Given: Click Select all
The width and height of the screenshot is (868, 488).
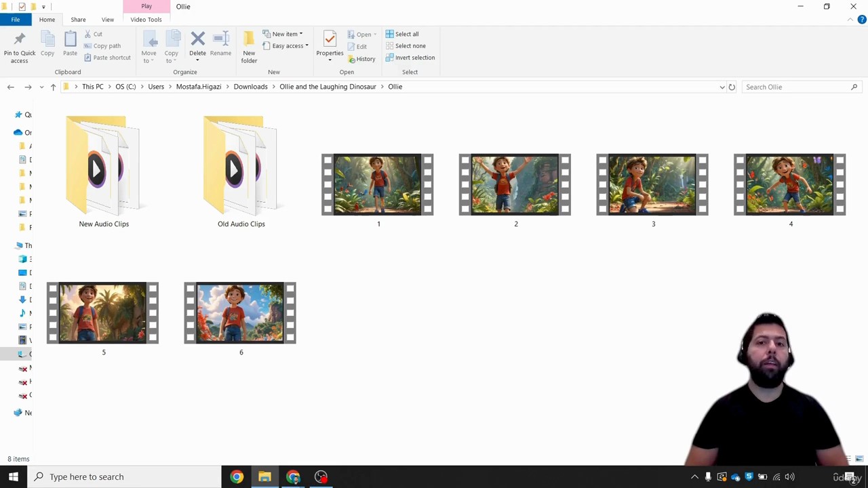Looking at the screenshot, I should 402,34.
